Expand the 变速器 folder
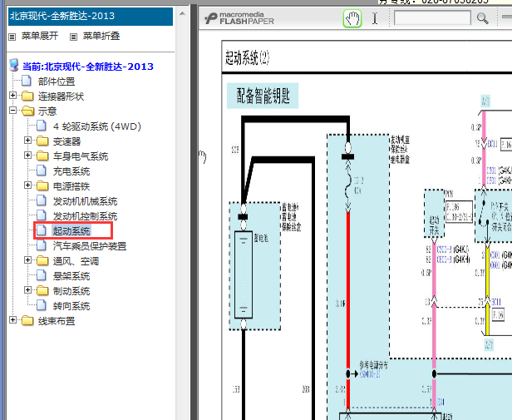This screenshot has width=512, height=420. point(27,141)
